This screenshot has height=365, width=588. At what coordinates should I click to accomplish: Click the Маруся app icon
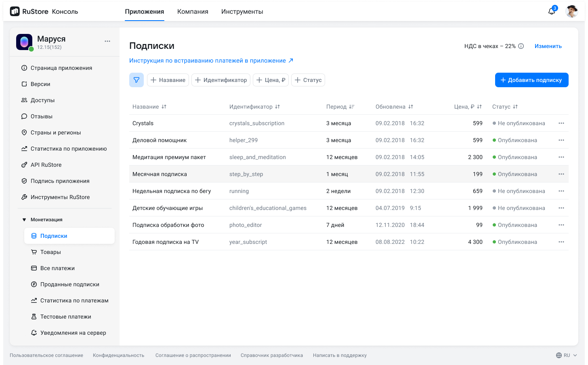click(x=24, y=42)
